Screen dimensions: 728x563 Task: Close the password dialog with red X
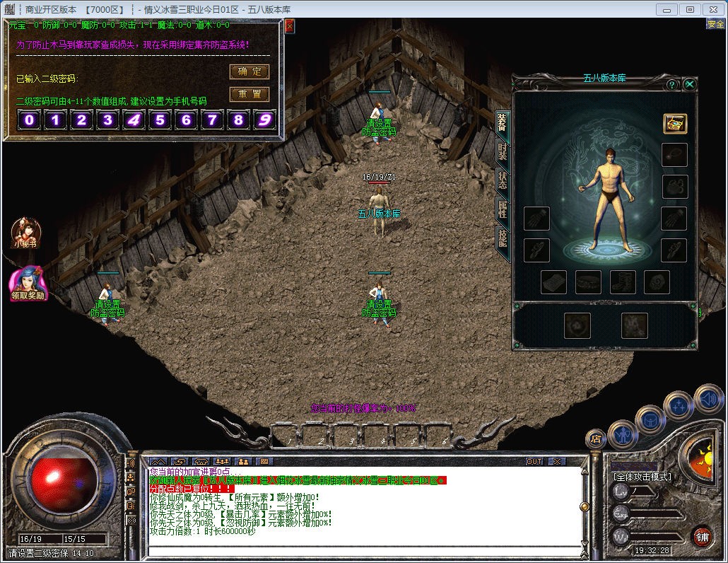[x=289, y=26]
